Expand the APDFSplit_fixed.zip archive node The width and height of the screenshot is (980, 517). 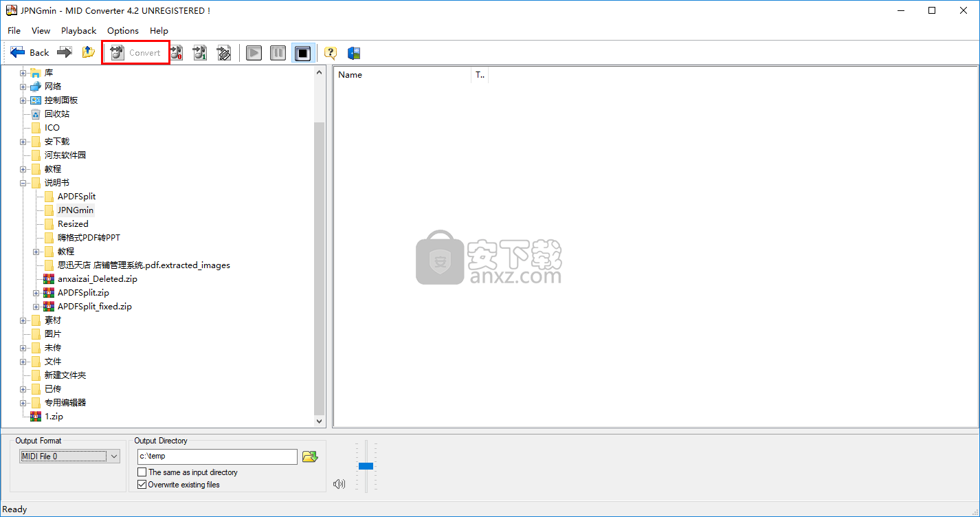tap(36, 307)
